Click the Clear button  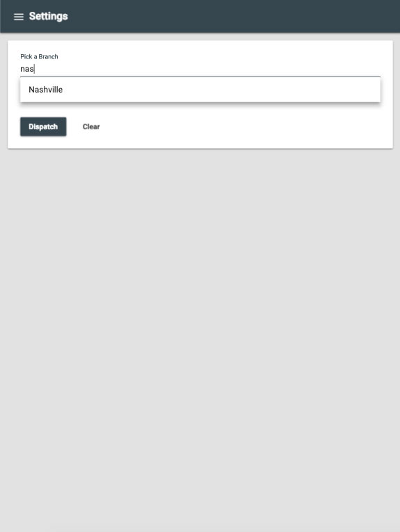point(91,127)
